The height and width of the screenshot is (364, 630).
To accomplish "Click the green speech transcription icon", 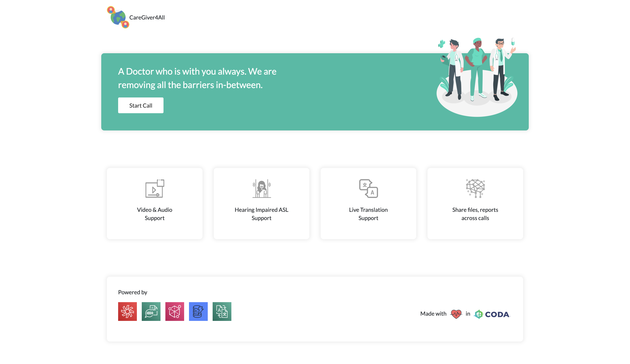I will coord(151,311).
